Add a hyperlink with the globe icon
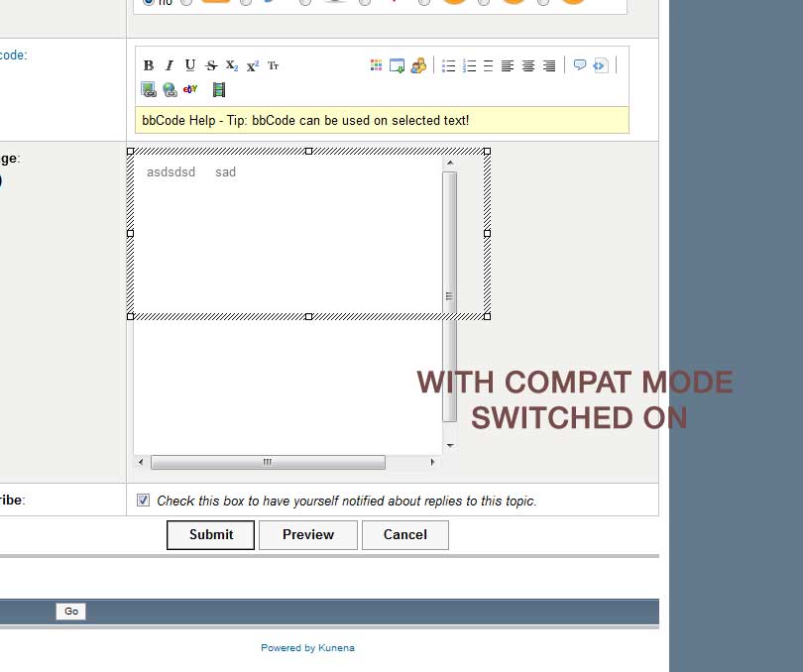Screen dimensions: 803x672 click(x=170, y=90)
